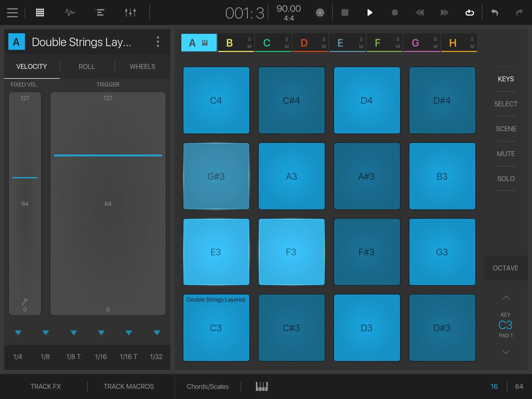Open Chords/Scales settings
The height and width of the screenshot is (399, 532).
pos(208,386)
